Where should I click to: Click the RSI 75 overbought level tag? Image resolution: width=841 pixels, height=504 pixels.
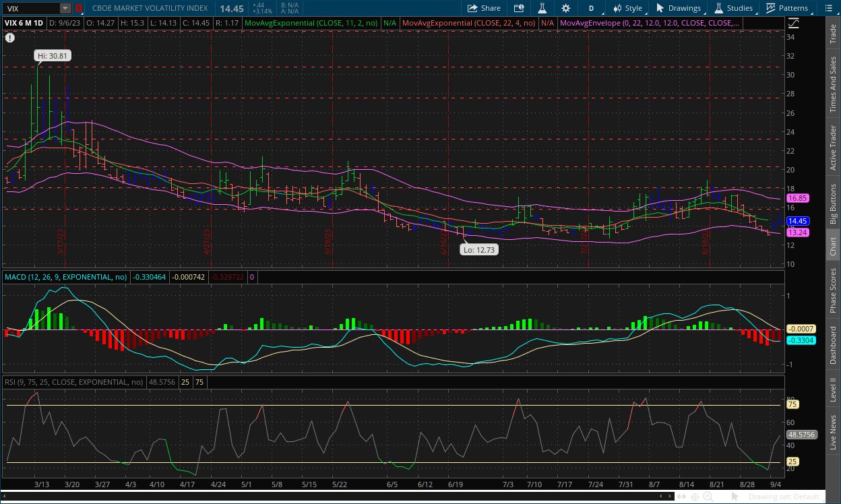point(793,404)
